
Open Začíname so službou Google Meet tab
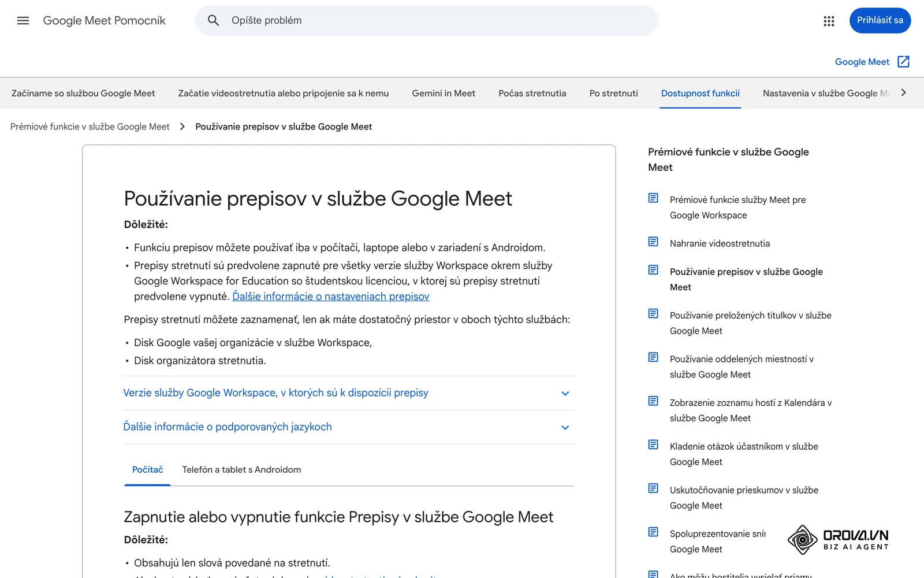pyautogui.click(x=83, y=93)
